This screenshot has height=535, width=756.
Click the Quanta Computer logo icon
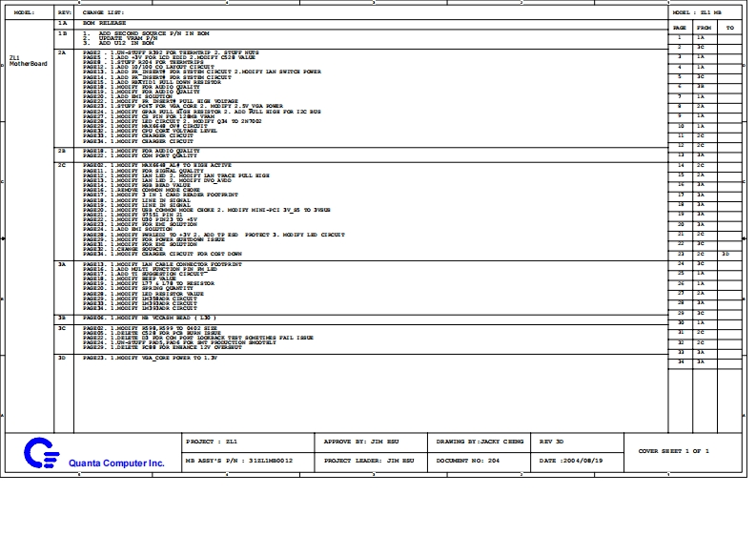[x=38, y=452]
